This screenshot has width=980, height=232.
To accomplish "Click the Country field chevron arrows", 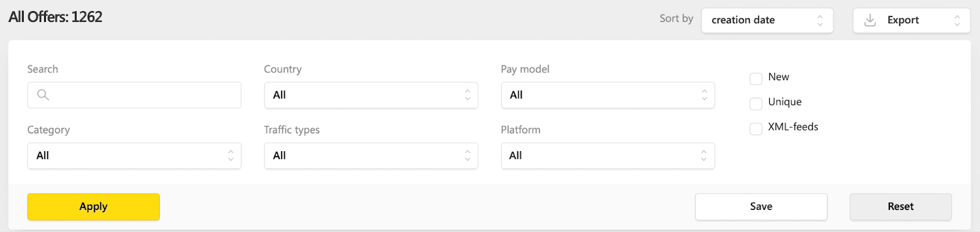I will [467, 95].
